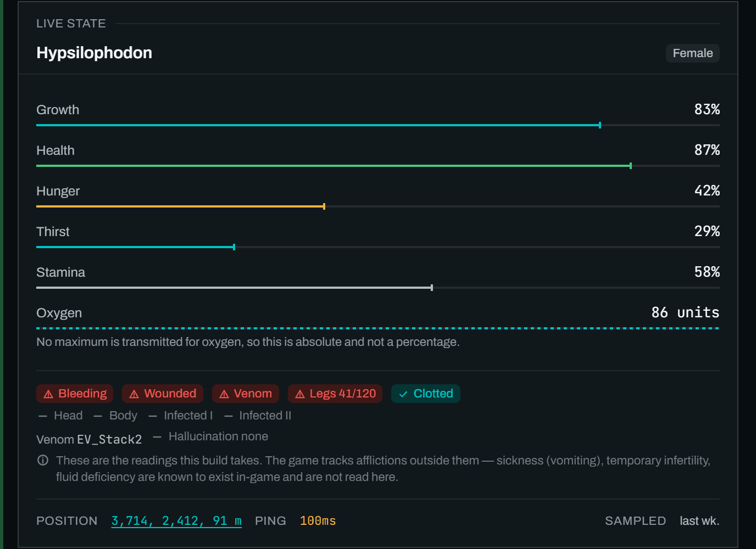The width and height of the screenshot is (756, 549).
Task: Select the Clotted status badge
Action: [426, 394]
